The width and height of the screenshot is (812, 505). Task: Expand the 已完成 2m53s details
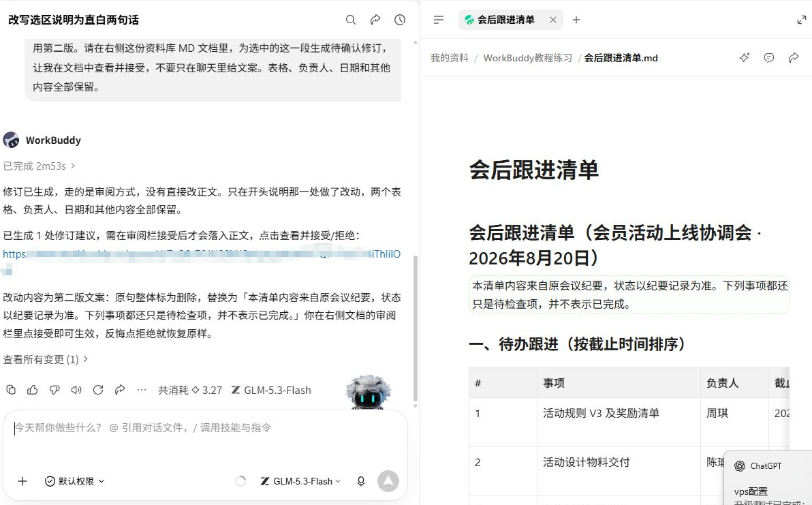(x=39, y=166)
